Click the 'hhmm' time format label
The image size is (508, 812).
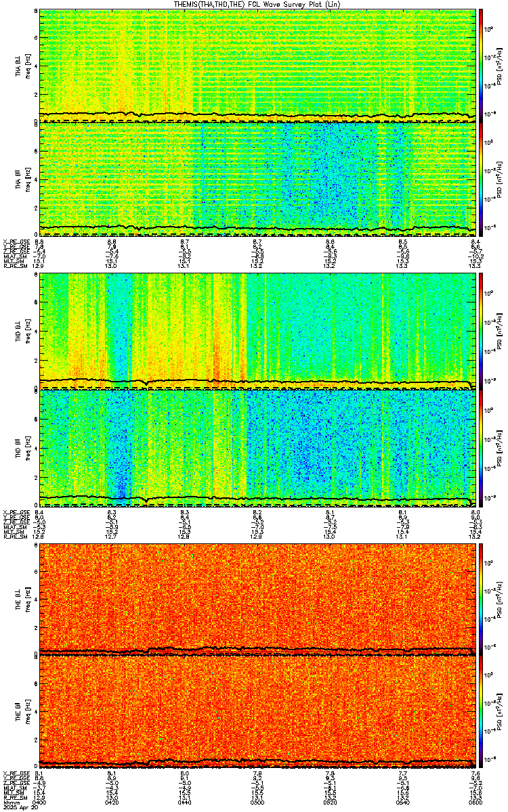tap(10, 803)
